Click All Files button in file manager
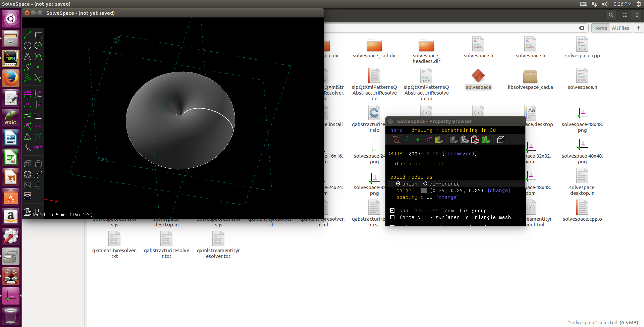 pos(620,28)
